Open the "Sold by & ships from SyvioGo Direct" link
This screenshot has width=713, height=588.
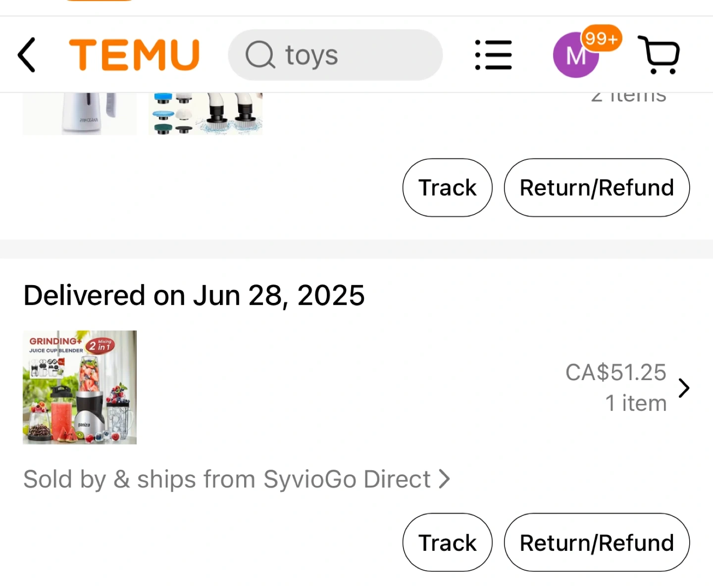point(227,479)
